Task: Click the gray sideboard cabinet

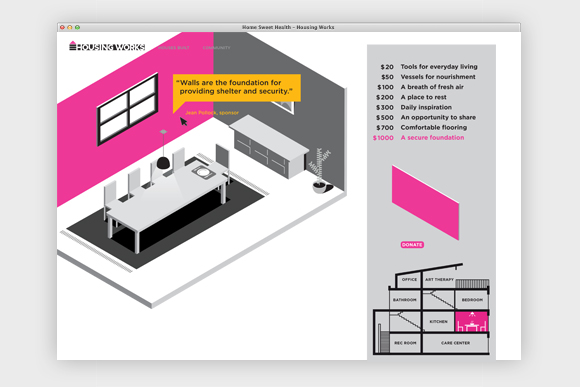Action: [269, 147]
